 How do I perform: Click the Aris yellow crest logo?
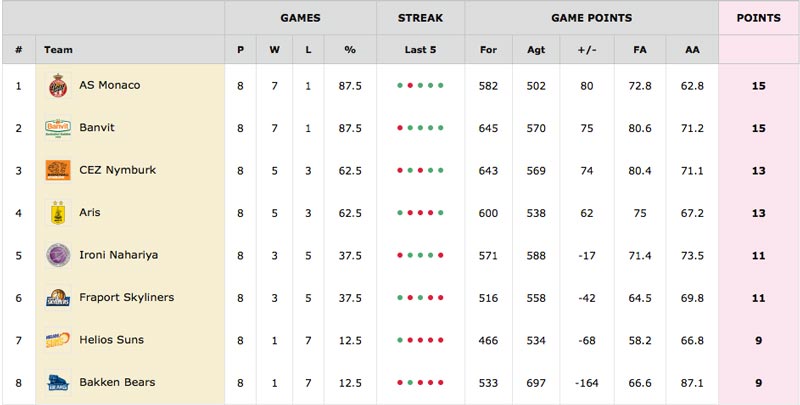point(58,212)
